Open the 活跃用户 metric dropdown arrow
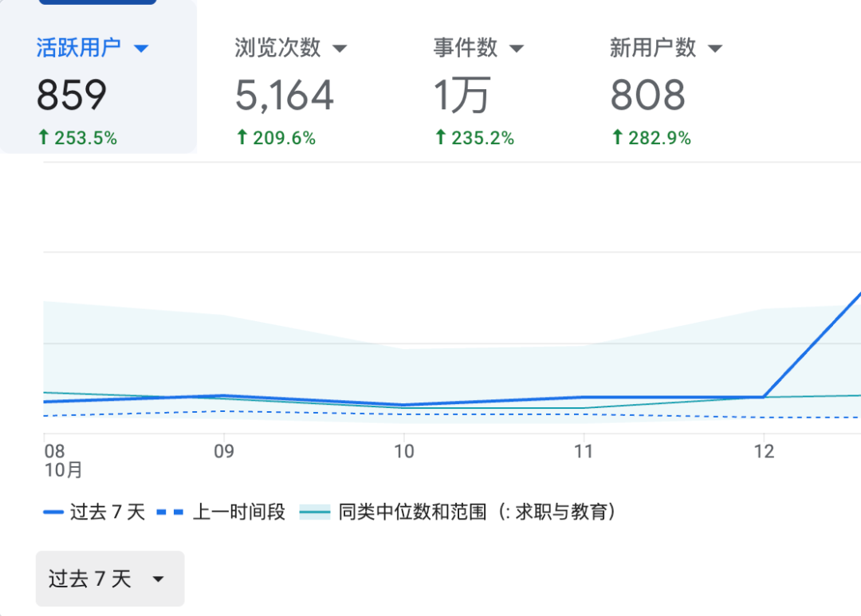Screen dimensions: 861x616 click(x=141, y=49)
